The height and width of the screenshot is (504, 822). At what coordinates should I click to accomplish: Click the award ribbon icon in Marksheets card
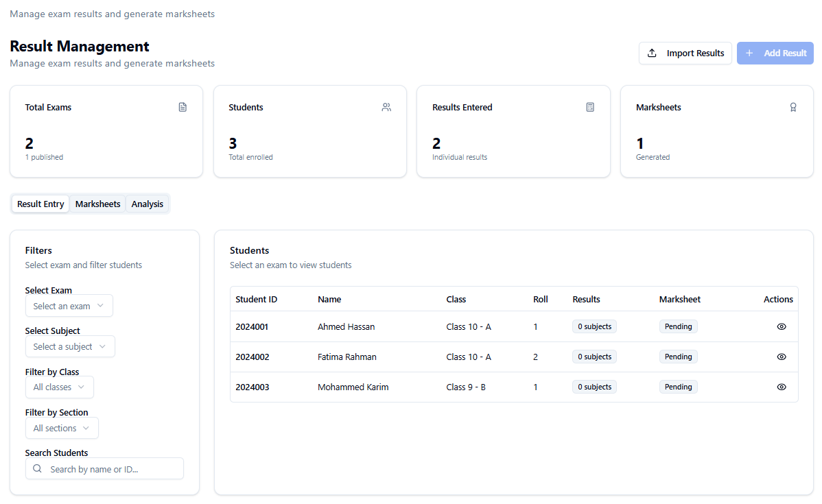pyautogui.click(x=793, y=107)
